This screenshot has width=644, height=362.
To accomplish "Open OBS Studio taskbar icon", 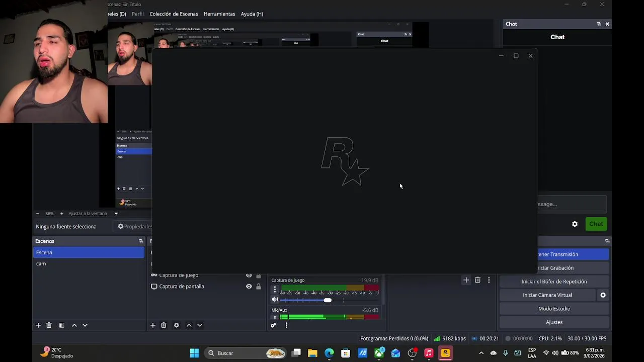I will [x=412, y=353].
